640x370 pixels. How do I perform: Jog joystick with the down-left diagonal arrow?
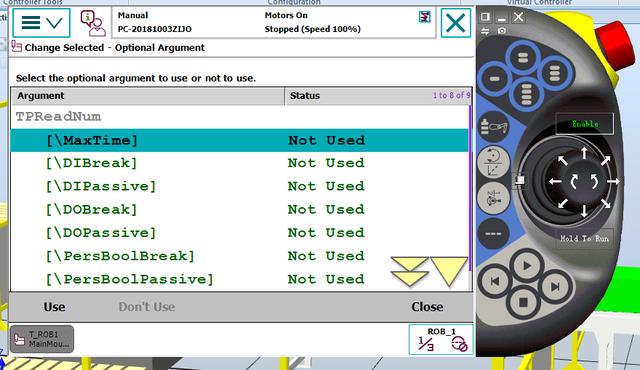click(x=563, y=203)
